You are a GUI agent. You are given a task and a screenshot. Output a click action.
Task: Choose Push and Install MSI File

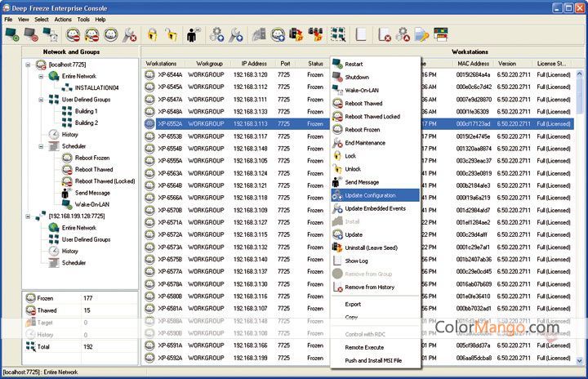coord(375,360)
